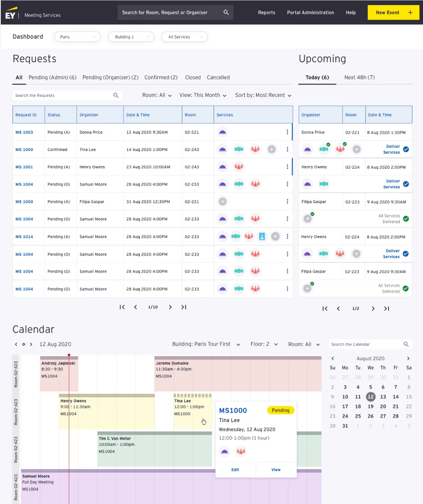The height and width of the screenshot is (504, 423).
Task: Click the New Event button
Action: click(x=393, y=12)
